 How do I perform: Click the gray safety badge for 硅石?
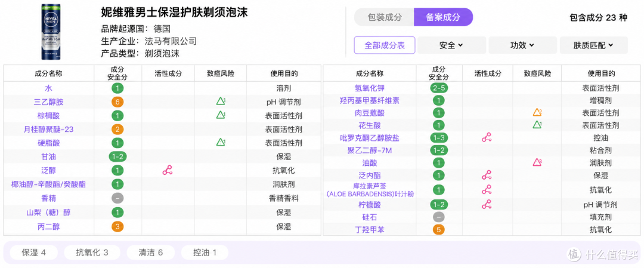(439, 217)
